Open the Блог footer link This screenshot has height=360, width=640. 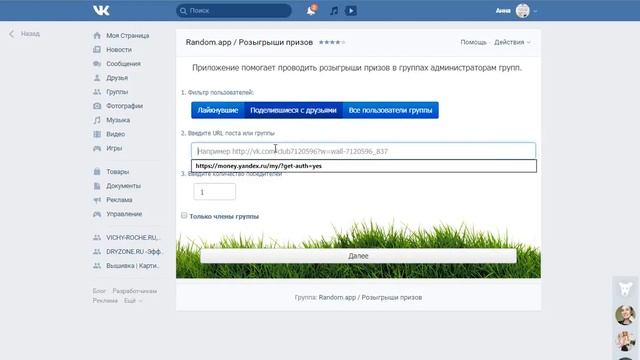tap(99, 291)
